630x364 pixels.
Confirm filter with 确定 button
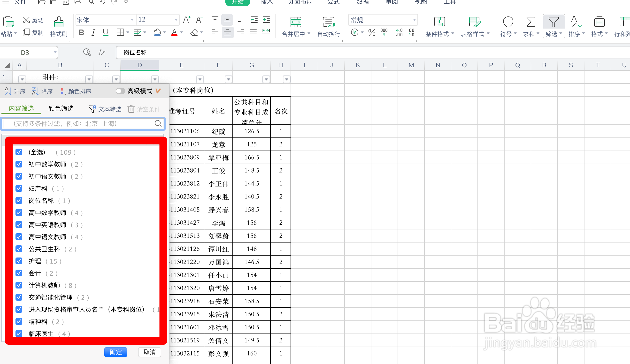pos(116,352)
